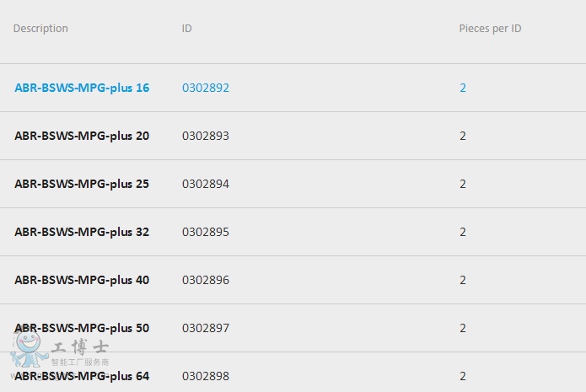Click the ID column header

(187, 29)
